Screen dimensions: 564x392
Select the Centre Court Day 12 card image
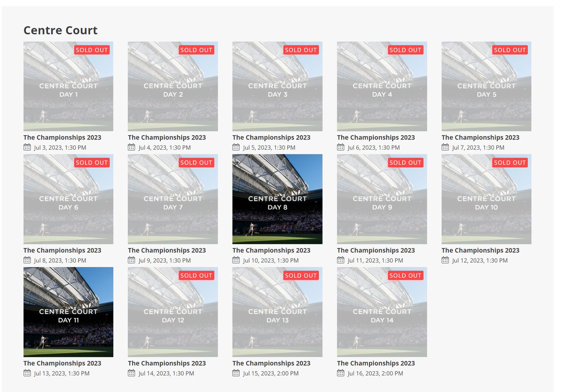click(172, 312)
